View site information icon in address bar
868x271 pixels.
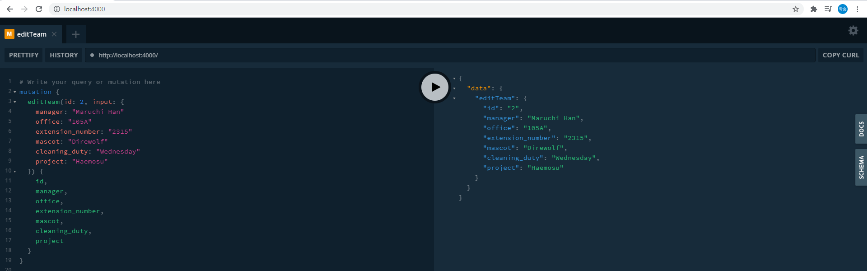click(57, 9)
